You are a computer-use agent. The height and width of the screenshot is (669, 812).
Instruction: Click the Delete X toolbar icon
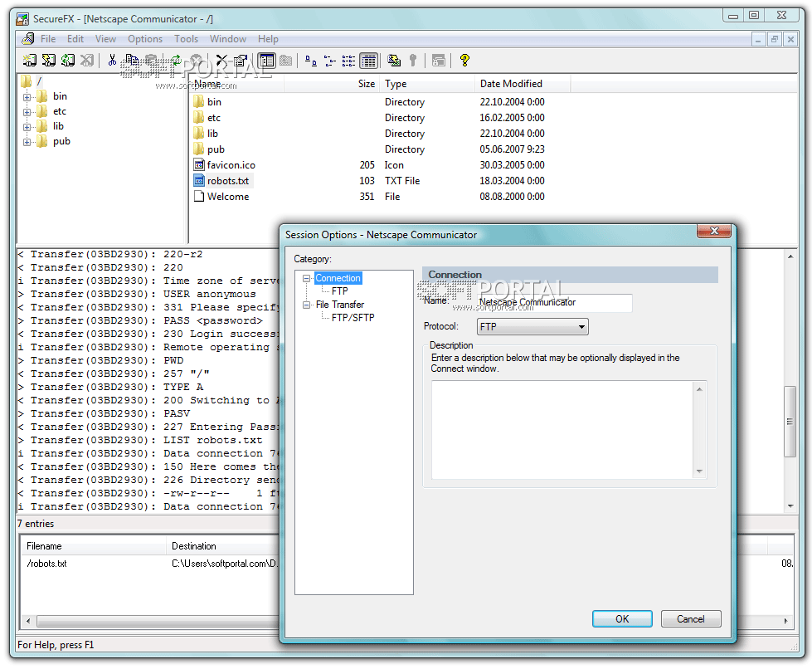[x=221, y=61]
